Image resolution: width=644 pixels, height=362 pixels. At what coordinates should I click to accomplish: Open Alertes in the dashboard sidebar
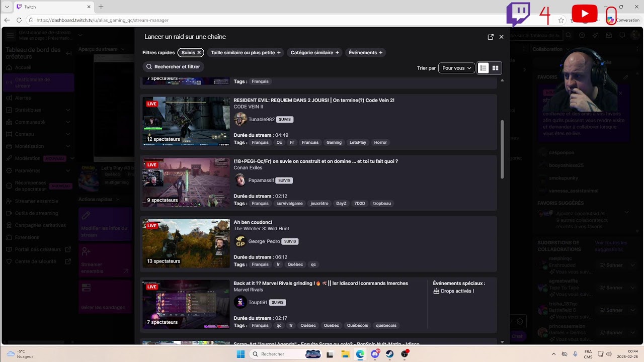(23, 98)
